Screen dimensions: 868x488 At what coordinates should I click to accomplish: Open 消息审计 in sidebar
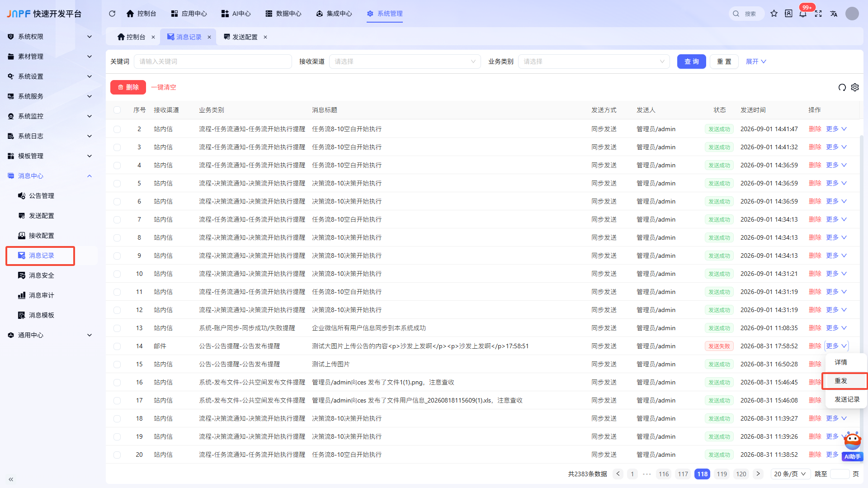click(42, 295)
